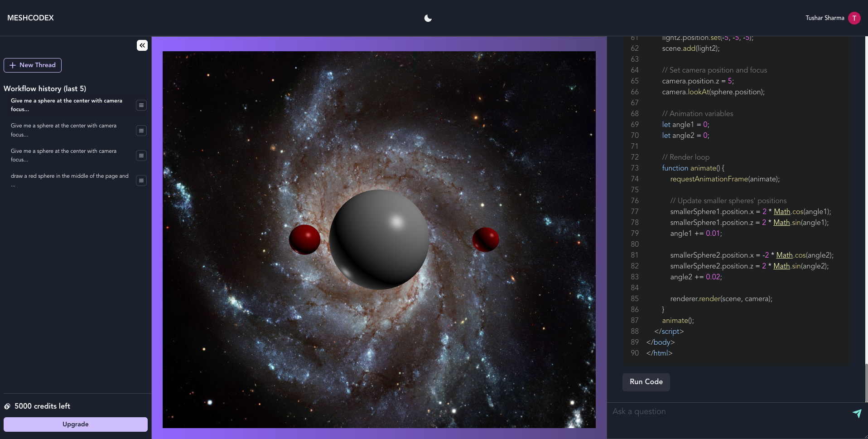Image resolution: width=868 pixels, height=439 pixels.
Task: Click code line 'camera.position.z = 5;'
Action: (x=698, y=81)
